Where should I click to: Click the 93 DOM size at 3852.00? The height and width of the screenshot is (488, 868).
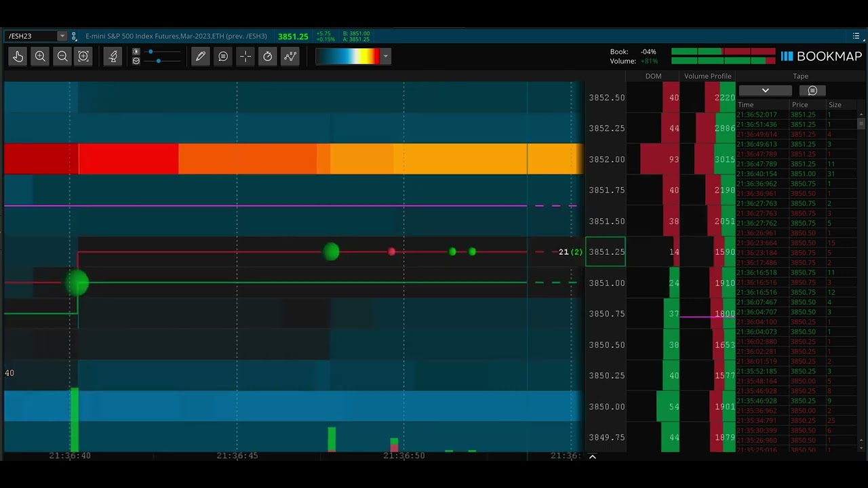click(673, 159)
